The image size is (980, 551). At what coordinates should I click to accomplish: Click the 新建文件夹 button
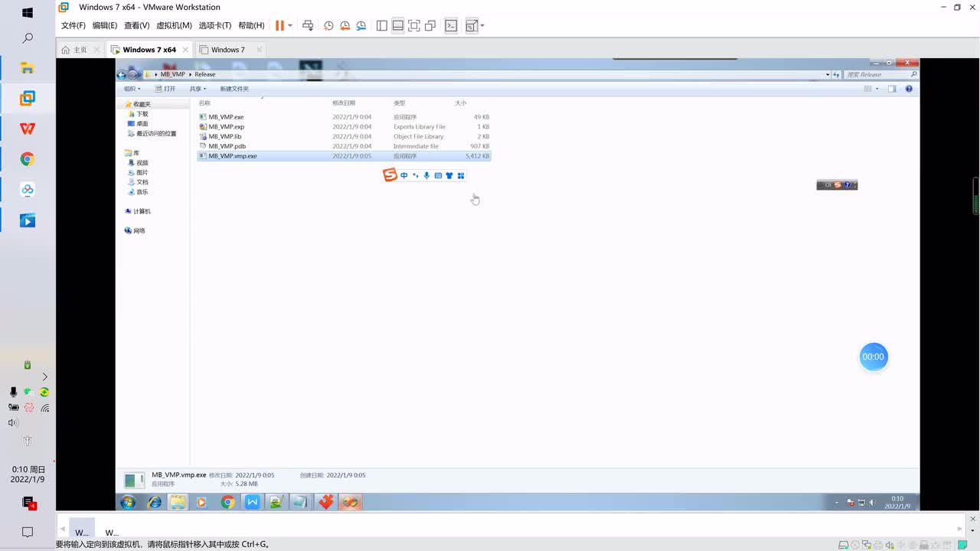click(234, 89)
